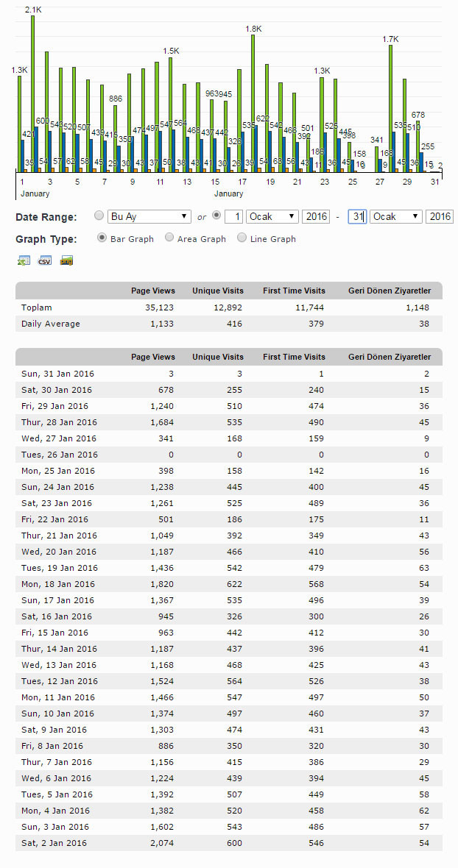Click the Sat, 2 Jan 2016 row

pos(229,843)
